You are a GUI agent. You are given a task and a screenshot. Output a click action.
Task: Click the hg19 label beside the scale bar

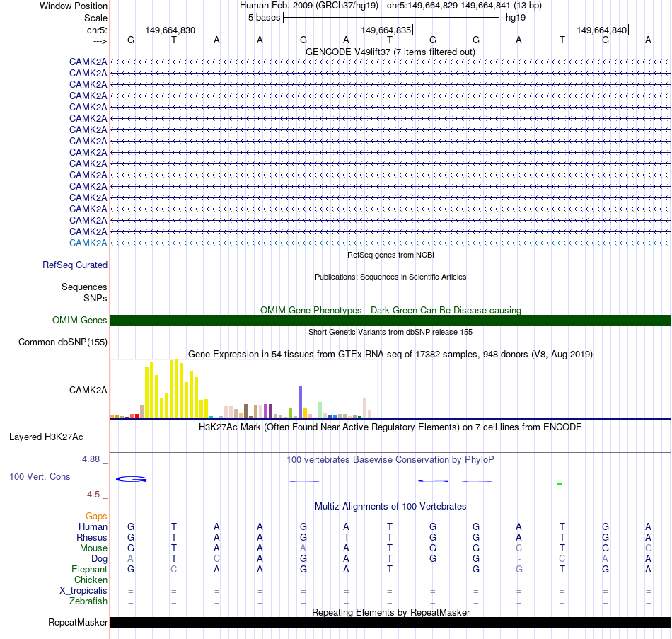[x=516, y=18]
